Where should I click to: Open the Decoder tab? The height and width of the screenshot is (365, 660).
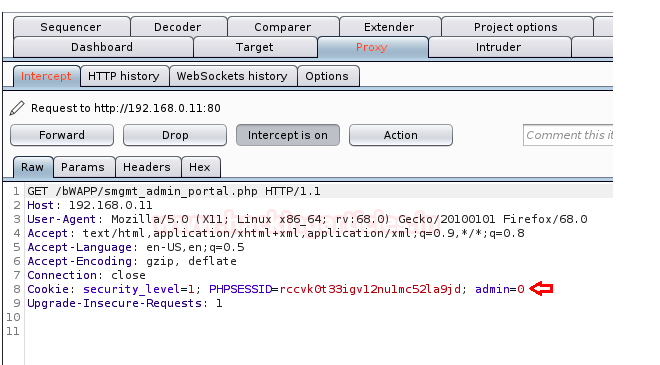[x=178, y=27]
